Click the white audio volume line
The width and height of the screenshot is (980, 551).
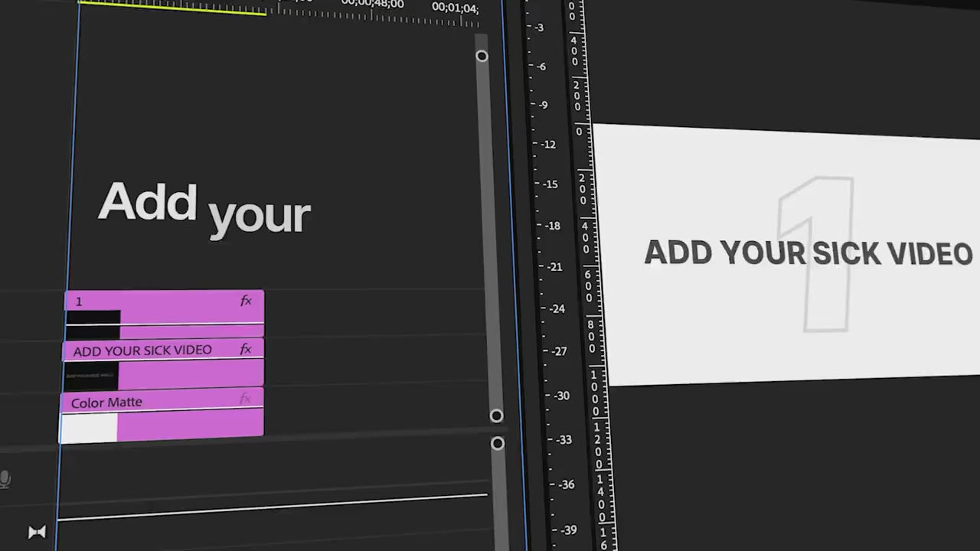tap(272, 507)
